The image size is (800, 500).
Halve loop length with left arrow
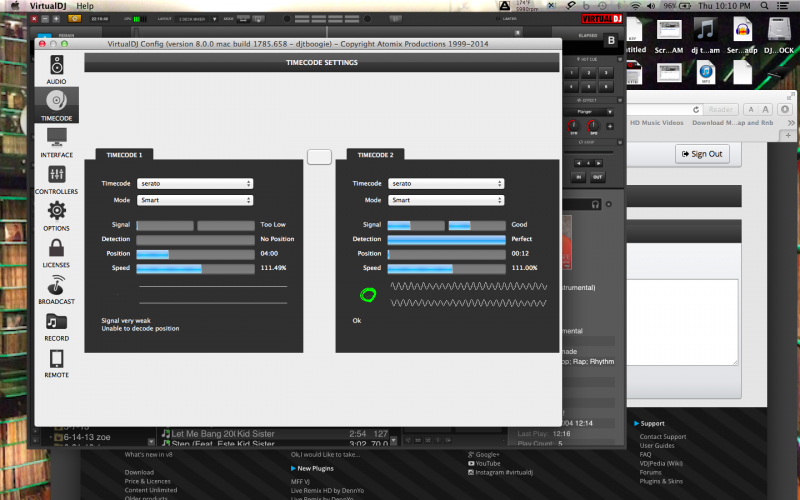point(578,163)
